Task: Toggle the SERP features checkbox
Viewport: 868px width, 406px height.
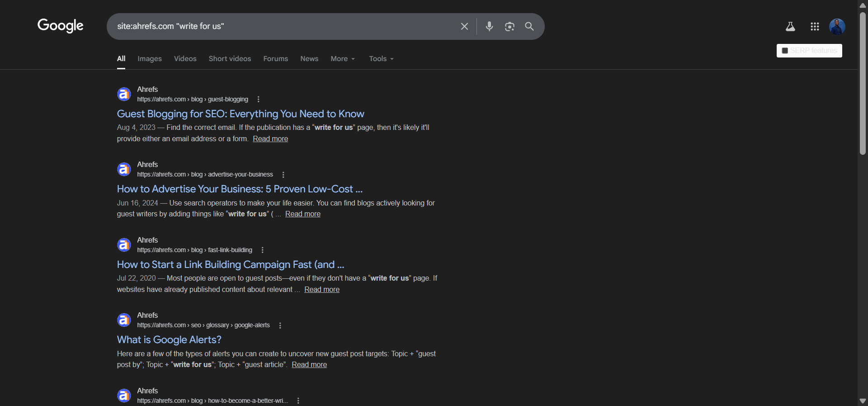Action: (785, 51)
